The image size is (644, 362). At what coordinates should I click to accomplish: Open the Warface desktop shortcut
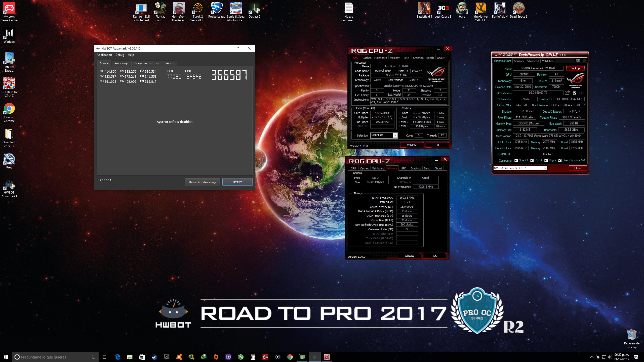coord(9,35)
